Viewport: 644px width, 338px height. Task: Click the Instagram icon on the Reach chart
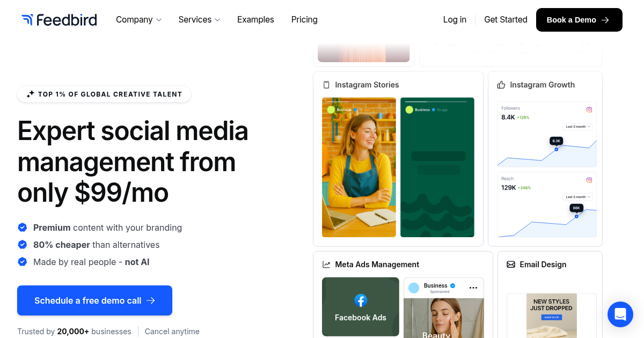point(589,180)
